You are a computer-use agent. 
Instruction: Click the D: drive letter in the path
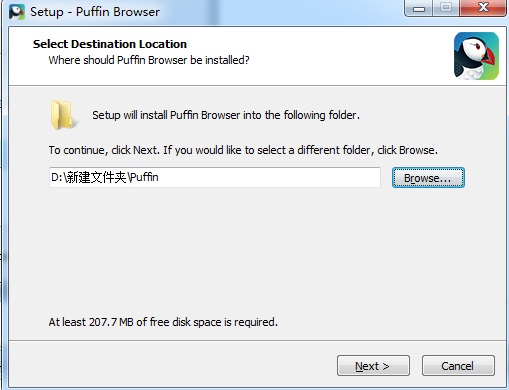[56, 177]
